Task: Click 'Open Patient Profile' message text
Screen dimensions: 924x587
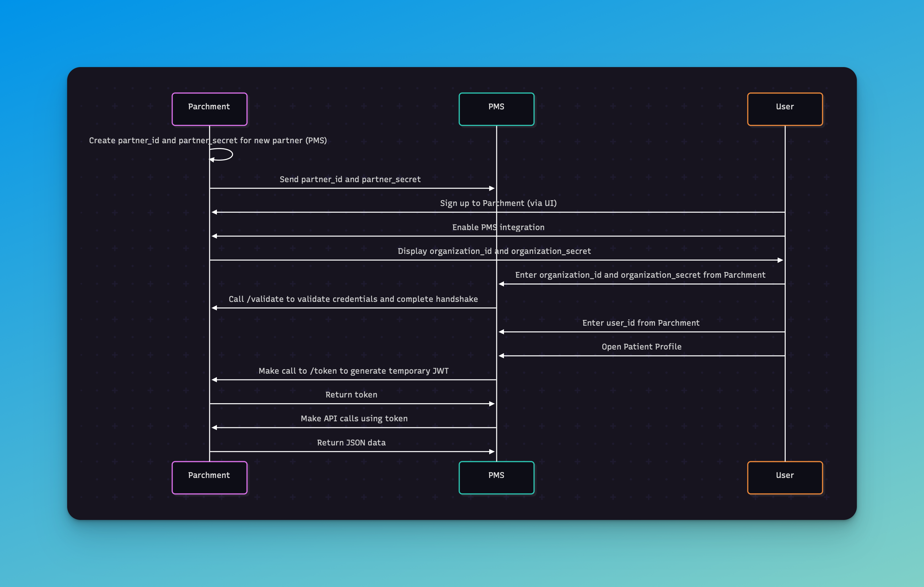Action: 641,346
